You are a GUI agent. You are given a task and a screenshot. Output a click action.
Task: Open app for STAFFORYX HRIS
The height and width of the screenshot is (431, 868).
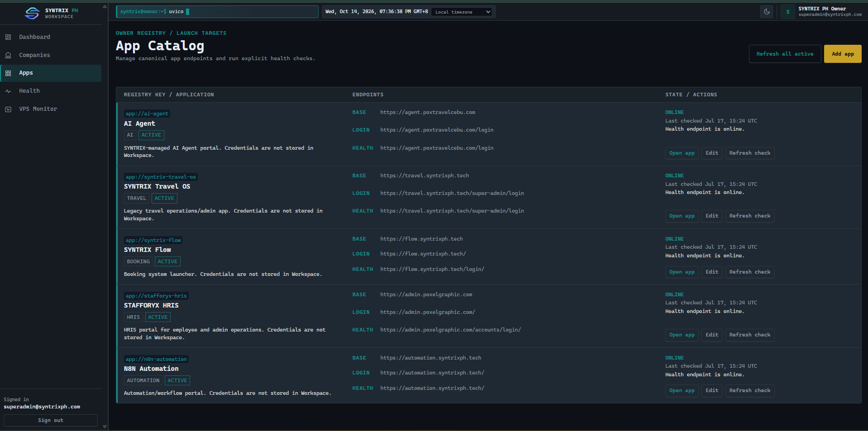[x=682, y=335]
